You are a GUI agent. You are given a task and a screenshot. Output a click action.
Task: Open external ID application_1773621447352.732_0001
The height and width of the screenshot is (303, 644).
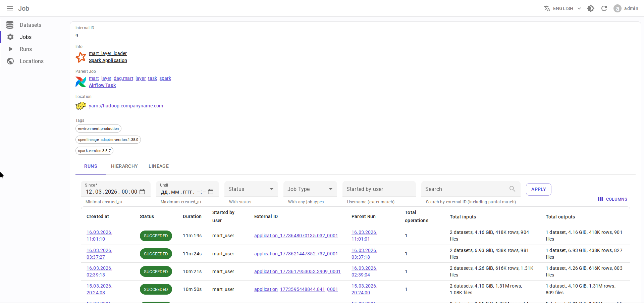pyautogui.click(x=296, y=254)
